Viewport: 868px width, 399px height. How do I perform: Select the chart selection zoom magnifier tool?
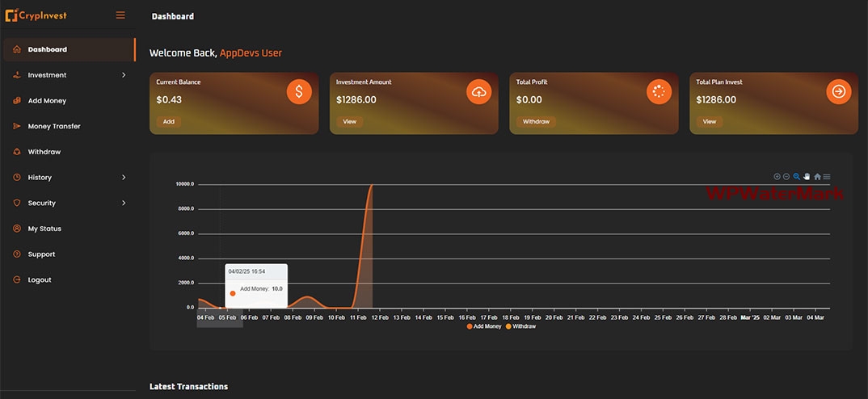[797, 176]
